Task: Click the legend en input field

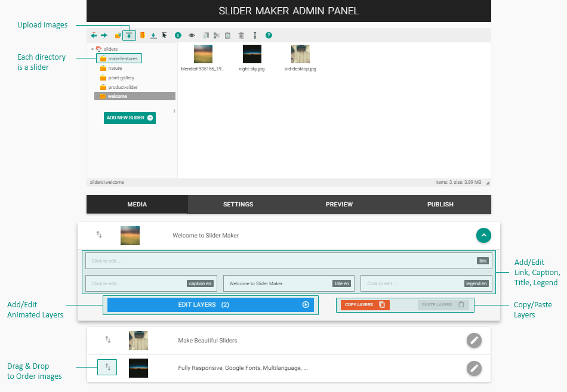Action: [x=426, y=283]
